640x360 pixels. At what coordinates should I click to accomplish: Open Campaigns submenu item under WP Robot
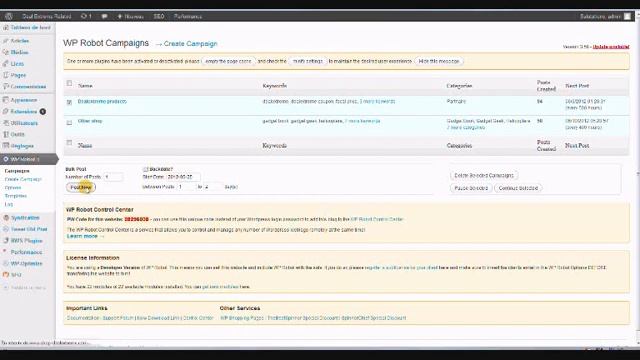pyautogui.click(x=17, y=171)
